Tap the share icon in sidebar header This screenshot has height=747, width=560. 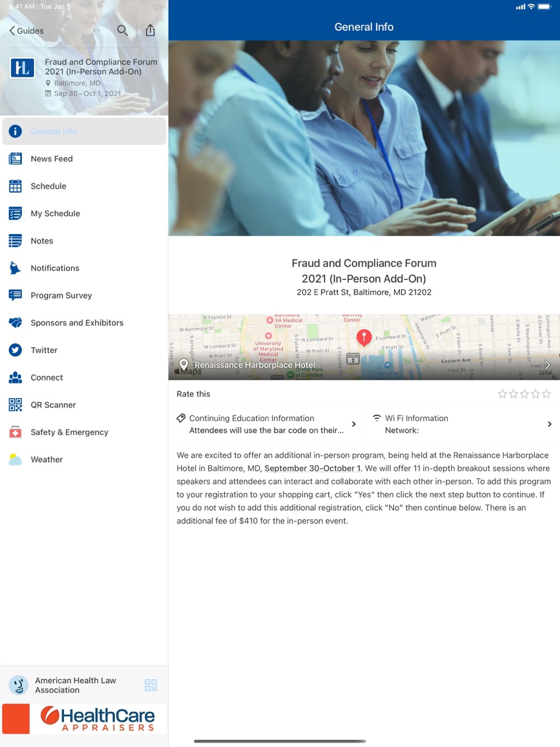pos(150,30)
